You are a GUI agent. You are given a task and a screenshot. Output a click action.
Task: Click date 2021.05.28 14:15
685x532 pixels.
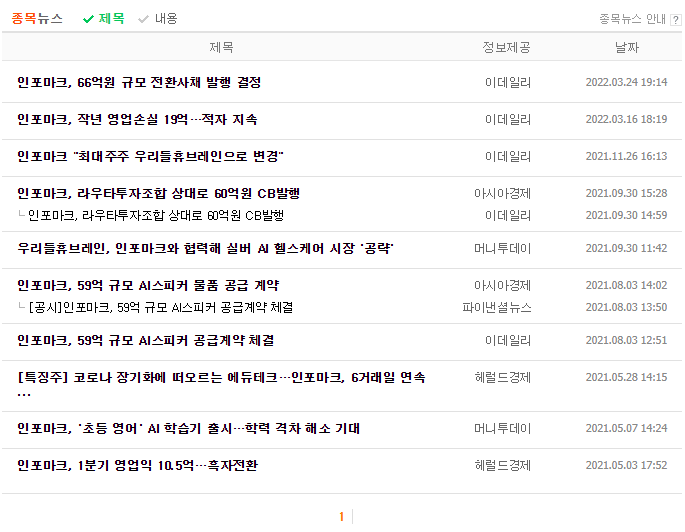[x=626, y=377]
